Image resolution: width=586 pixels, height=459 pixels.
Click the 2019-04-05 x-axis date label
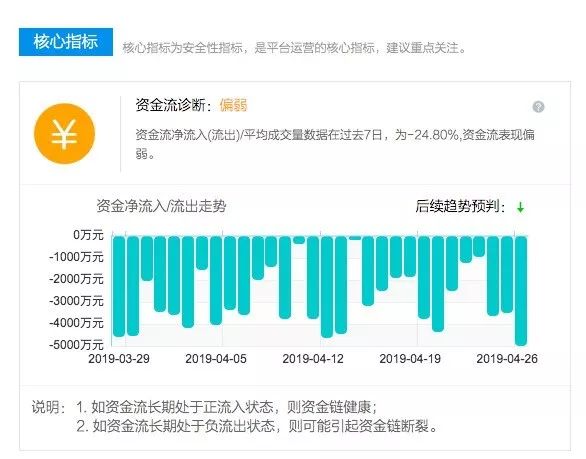tap(216, 359)
